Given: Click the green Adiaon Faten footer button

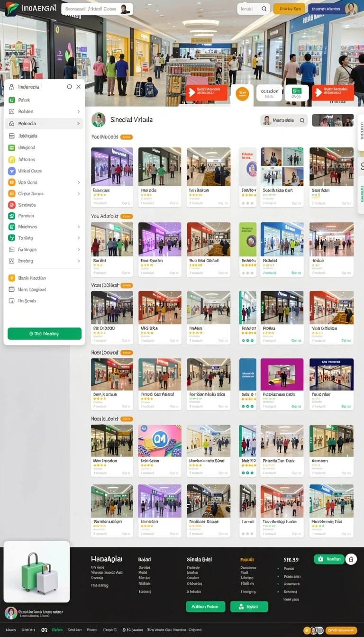Looking at the screenshot, I should pyautogui.click(x=205, y=607).
